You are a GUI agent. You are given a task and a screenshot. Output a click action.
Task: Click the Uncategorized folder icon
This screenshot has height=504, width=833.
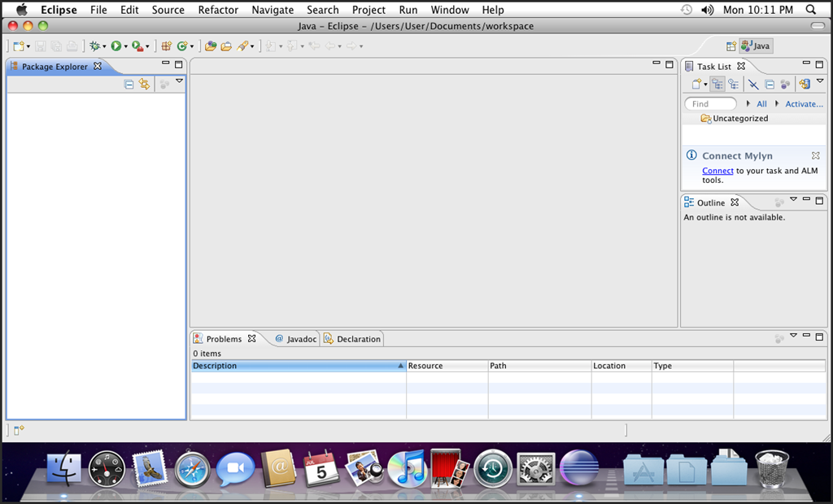[706, 119]
